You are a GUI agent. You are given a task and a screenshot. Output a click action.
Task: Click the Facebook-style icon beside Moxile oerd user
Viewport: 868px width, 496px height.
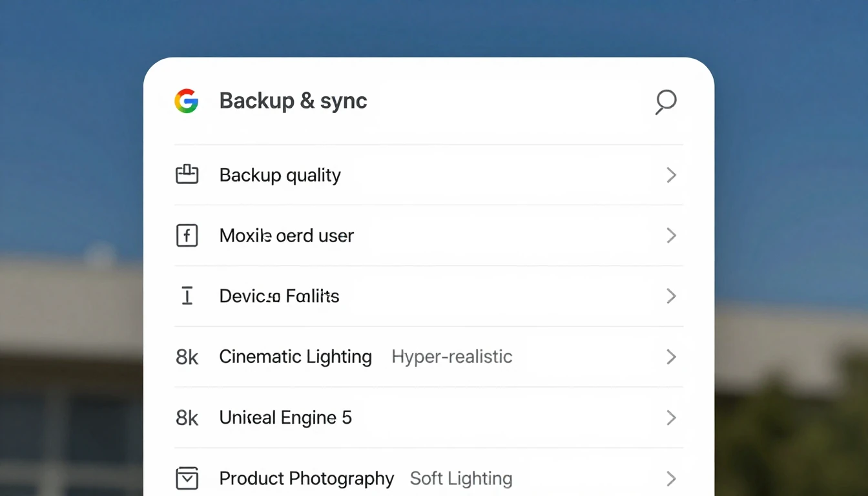(x=187, y=236)
